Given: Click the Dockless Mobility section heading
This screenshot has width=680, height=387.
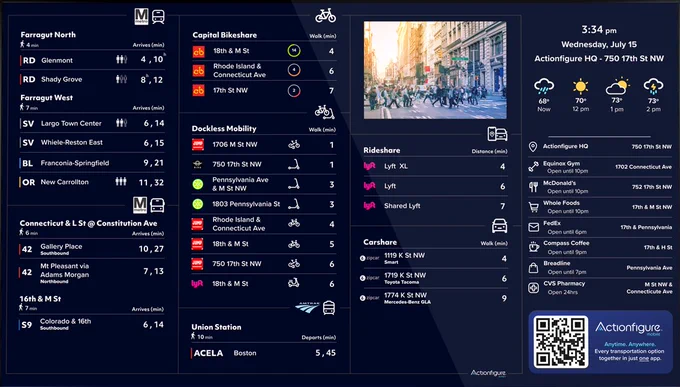Looking at the screenshot, I should 224,128.
